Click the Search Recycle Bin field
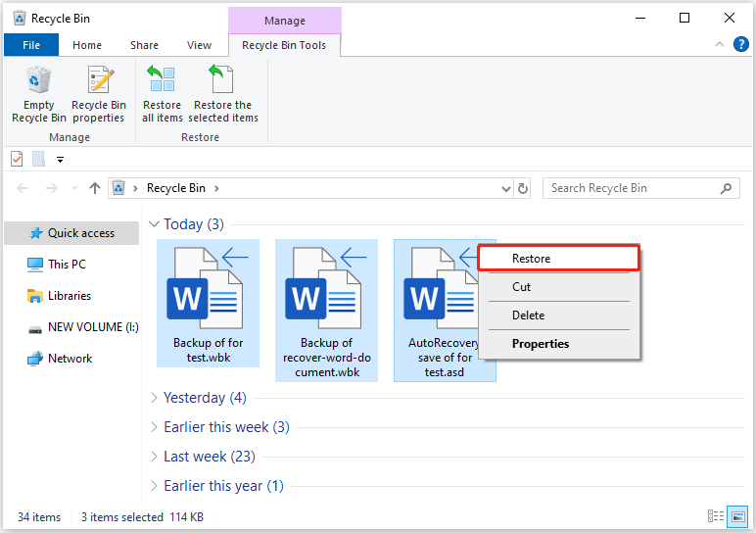This screenshot has height=533, width=756. (641, 188)
